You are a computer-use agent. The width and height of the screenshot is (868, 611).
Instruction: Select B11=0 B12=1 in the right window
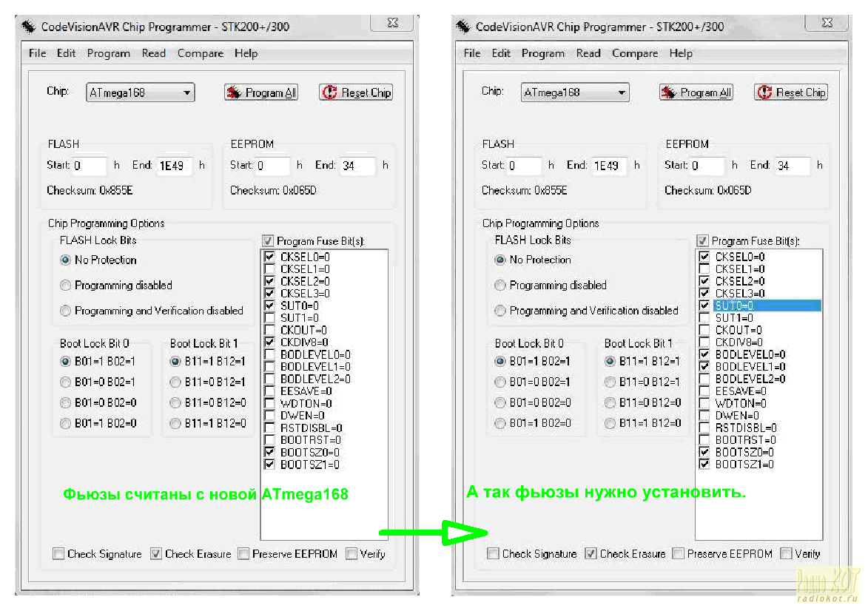tap(610, 382)
